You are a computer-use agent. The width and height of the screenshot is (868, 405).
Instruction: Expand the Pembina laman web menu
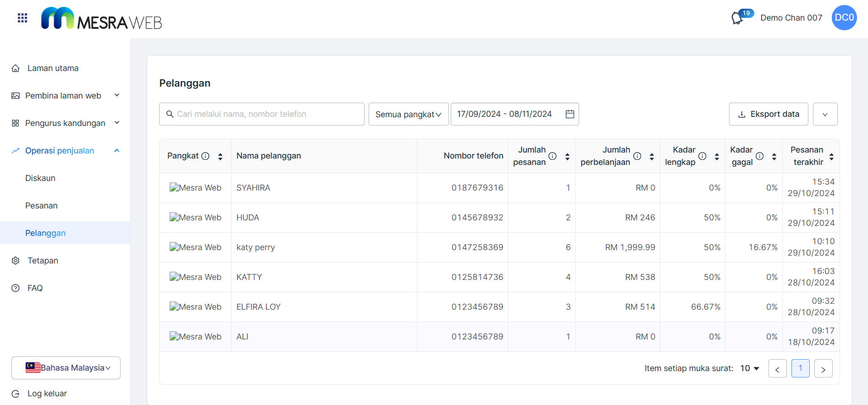pyautogui.click(x=65, y=96)
